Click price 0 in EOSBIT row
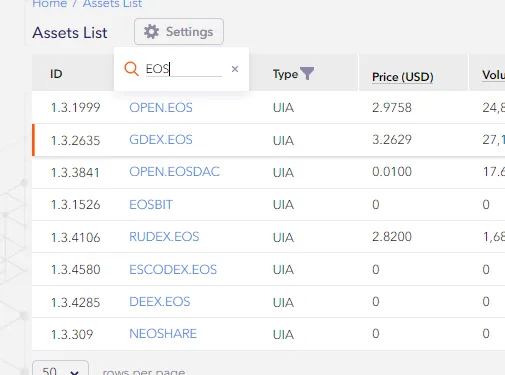The width and height of the screenshot is (505, 375). [x=376, y=204]
